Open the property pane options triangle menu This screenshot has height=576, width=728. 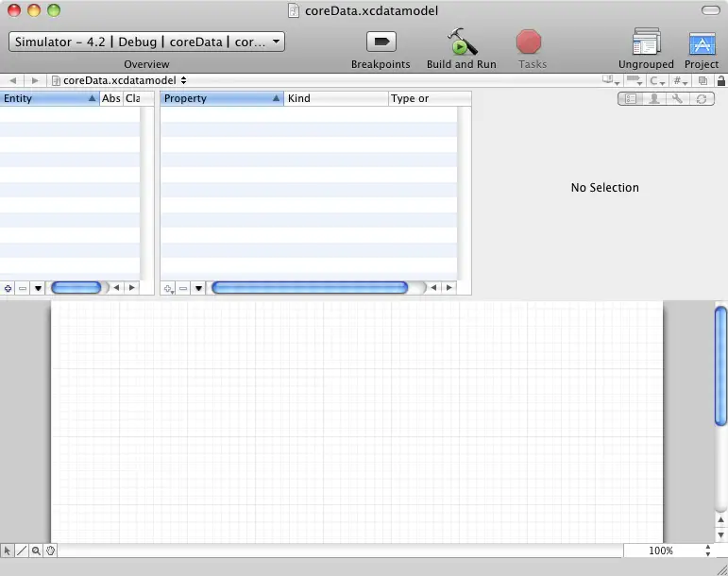198,288
